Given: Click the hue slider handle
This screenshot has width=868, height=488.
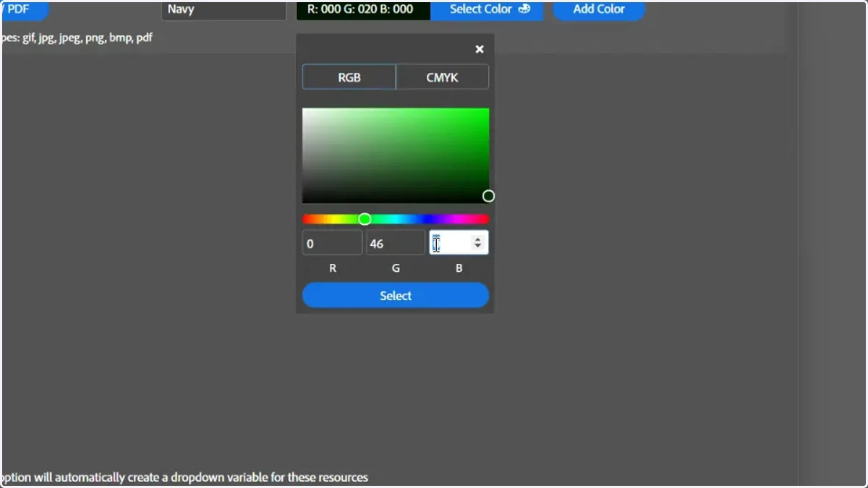Looking at the screenshot, I should pyautogui.click(x=365, y=219).
